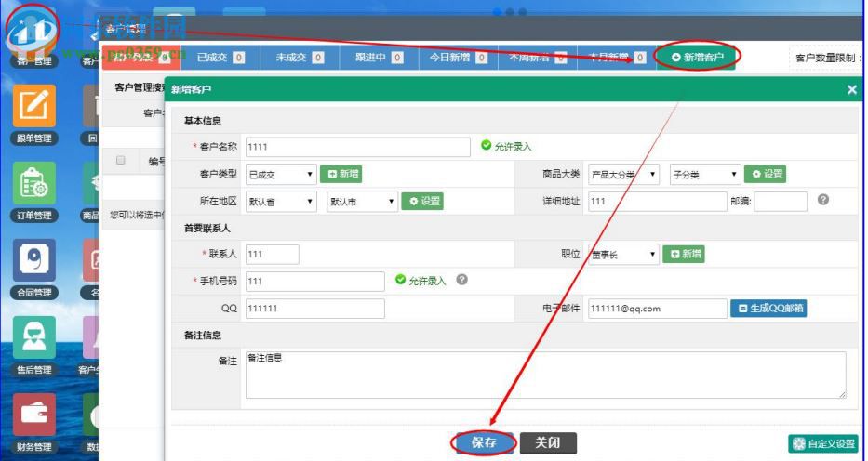Open the 默认市 city dropdown
868x461 pixels.
coord(362,201)
